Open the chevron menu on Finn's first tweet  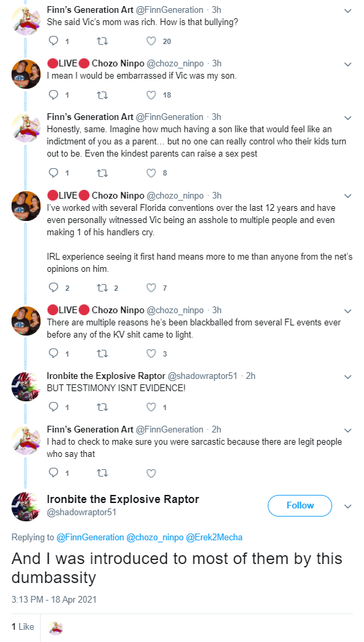click(348, 11)
